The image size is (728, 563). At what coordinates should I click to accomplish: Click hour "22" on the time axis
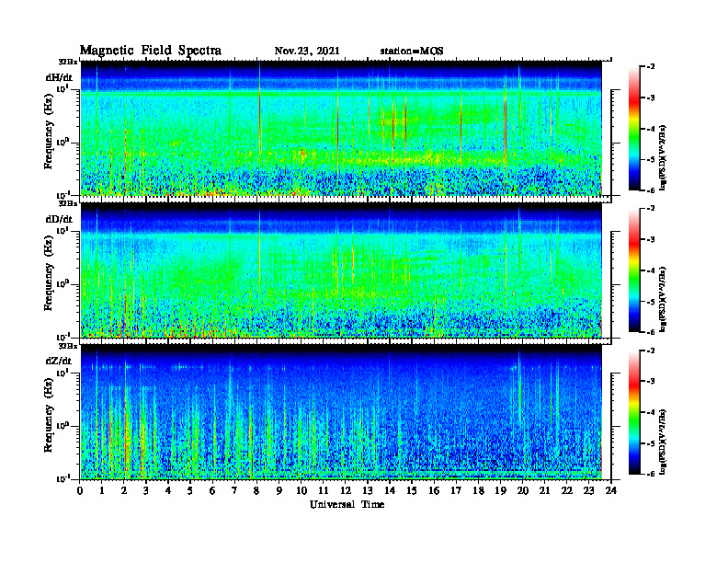pos(567,491)
